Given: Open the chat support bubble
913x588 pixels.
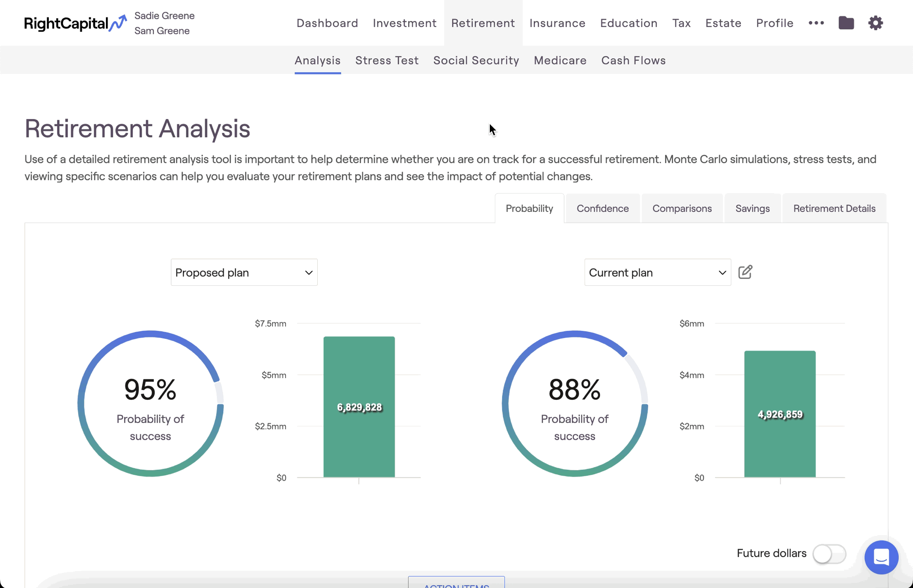Looking at the screenshot, I should (881, 557).
